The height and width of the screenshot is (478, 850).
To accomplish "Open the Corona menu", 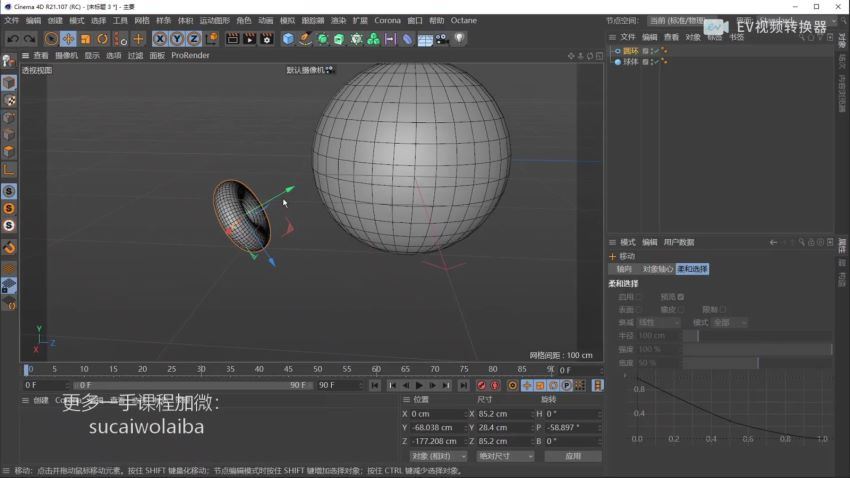I will (388, 21).
